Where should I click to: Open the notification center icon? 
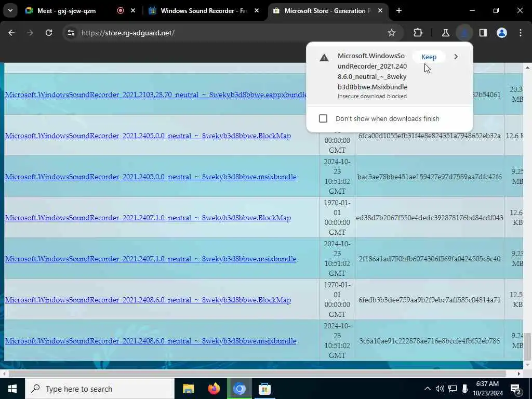(515, 389)
